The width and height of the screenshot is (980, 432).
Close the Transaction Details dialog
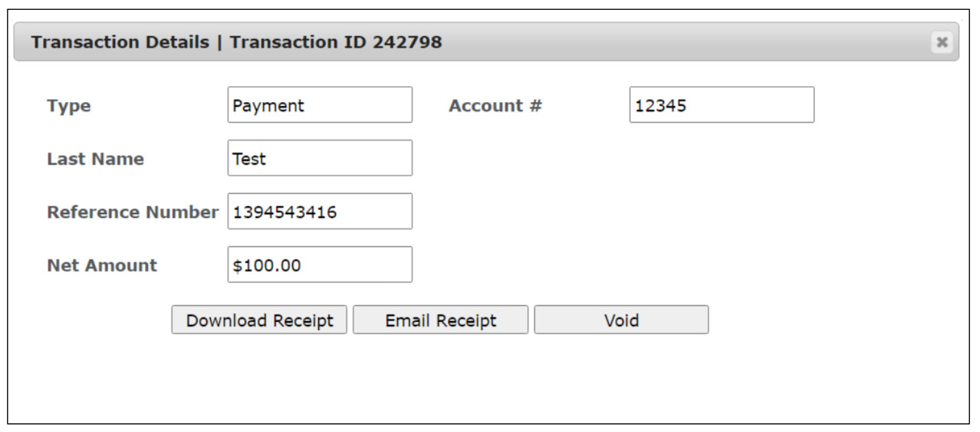click(x=942, y=42)
